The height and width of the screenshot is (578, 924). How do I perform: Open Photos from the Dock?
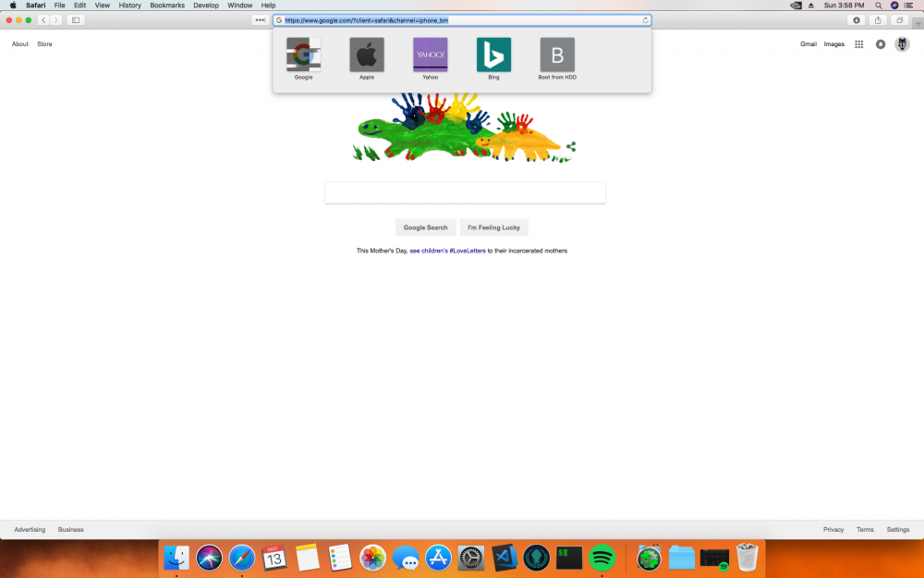372,558
